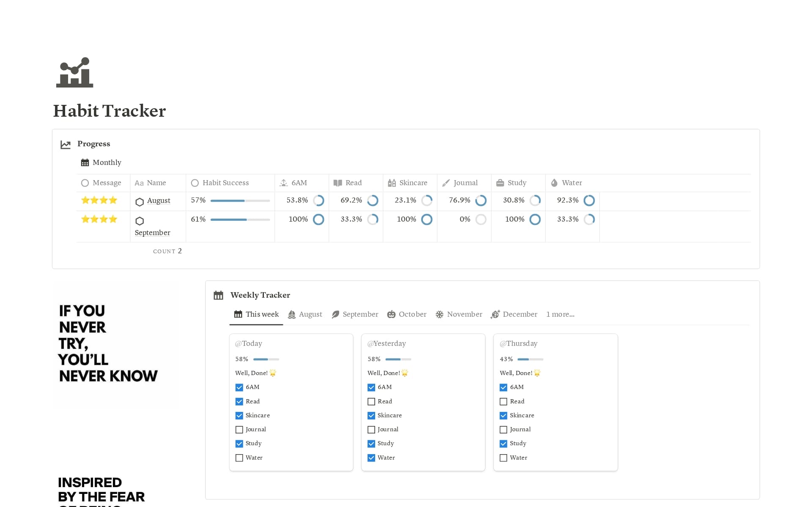The width and height of the screenshot is (812, 507).
Task: Click the Habit Tracker chart page icon
Action: point(74,73)
